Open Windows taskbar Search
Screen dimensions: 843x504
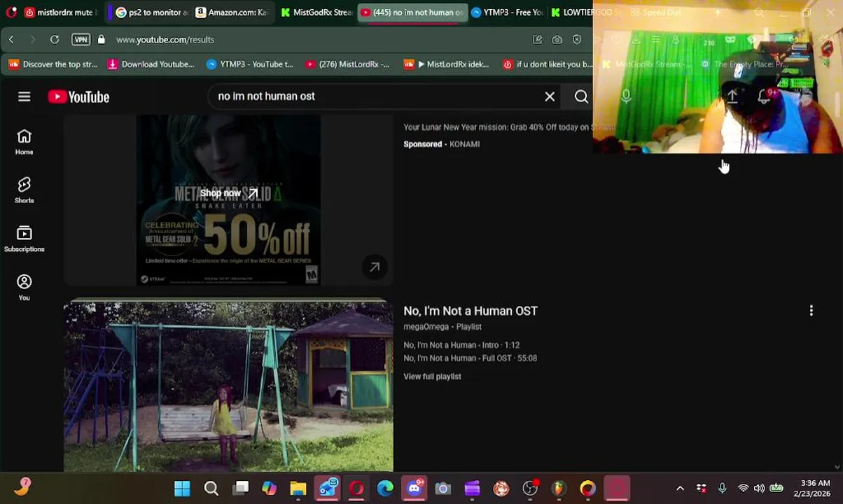(x=211, y=489)
